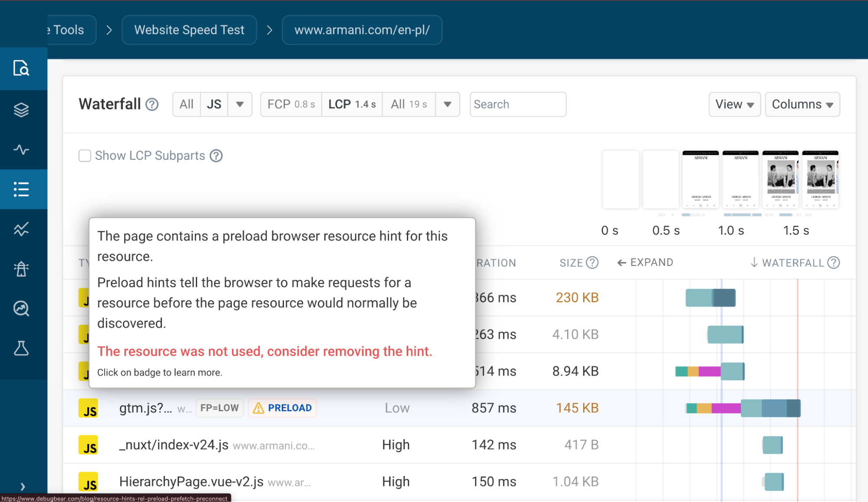Click the gtm.js?... request name
868x502 pixels.
(145, 408)
